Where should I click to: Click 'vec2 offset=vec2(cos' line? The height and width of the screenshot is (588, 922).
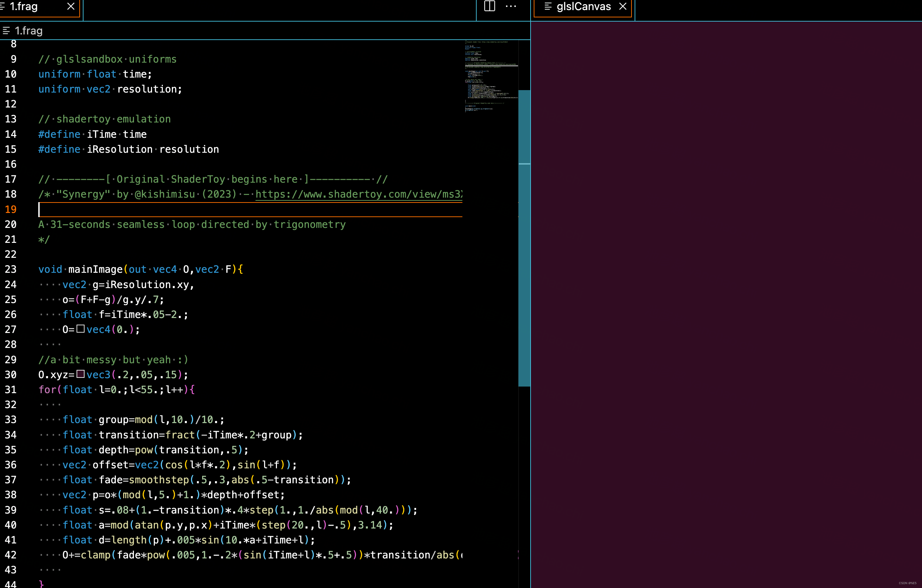point(180,465)
